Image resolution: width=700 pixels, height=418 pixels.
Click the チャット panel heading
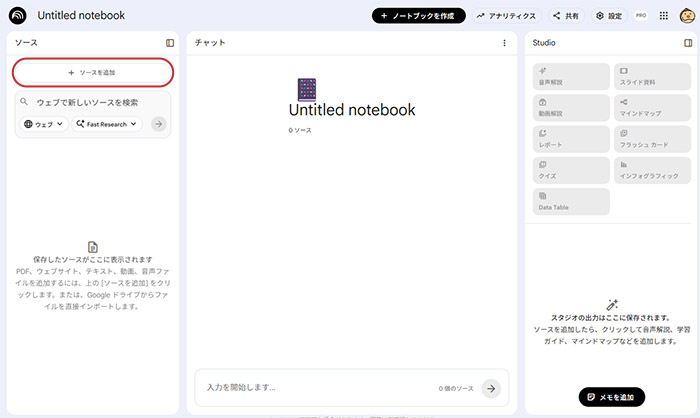210,43
